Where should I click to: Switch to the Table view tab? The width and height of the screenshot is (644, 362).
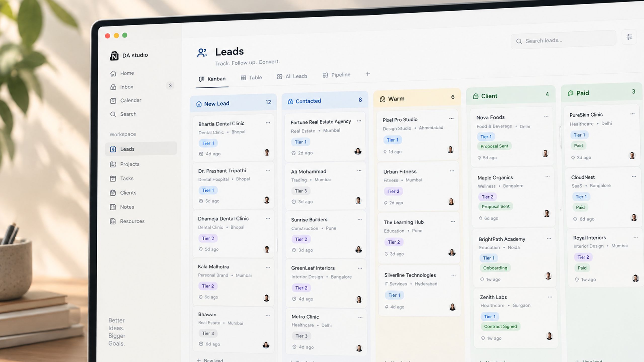[x=251, y=78]
